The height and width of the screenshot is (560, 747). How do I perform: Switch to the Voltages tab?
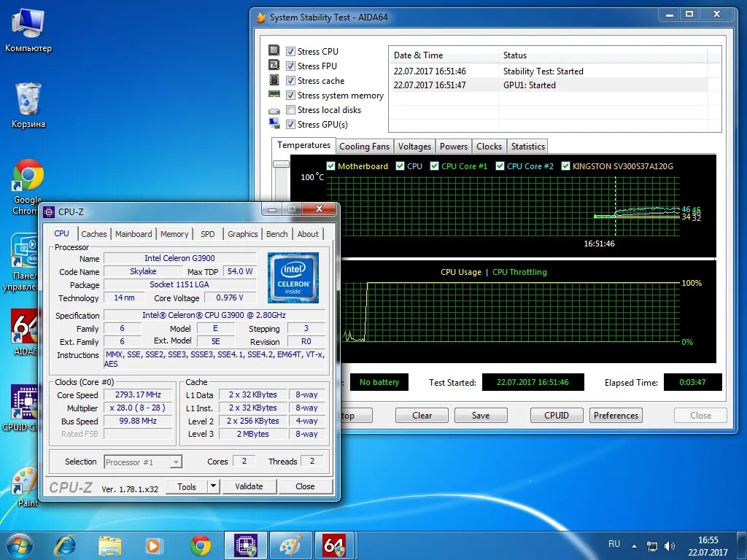click(x=414, y=147)
